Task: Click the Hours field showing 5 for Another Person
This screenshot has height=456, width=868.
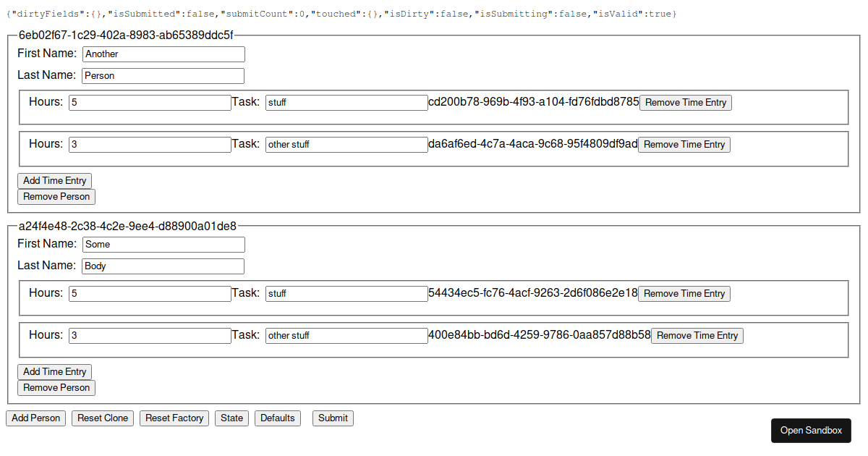Action: click(x=149, y=102)
